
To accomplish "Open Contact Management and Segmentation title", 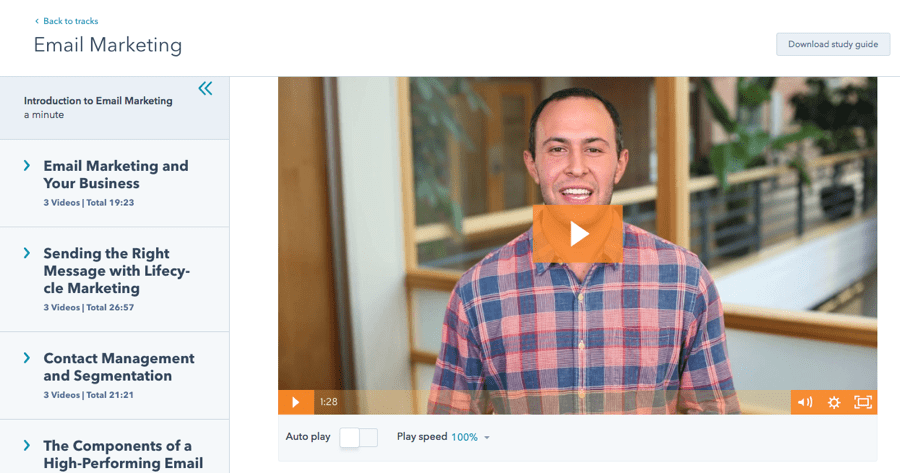I will click(x=119, y=367).
